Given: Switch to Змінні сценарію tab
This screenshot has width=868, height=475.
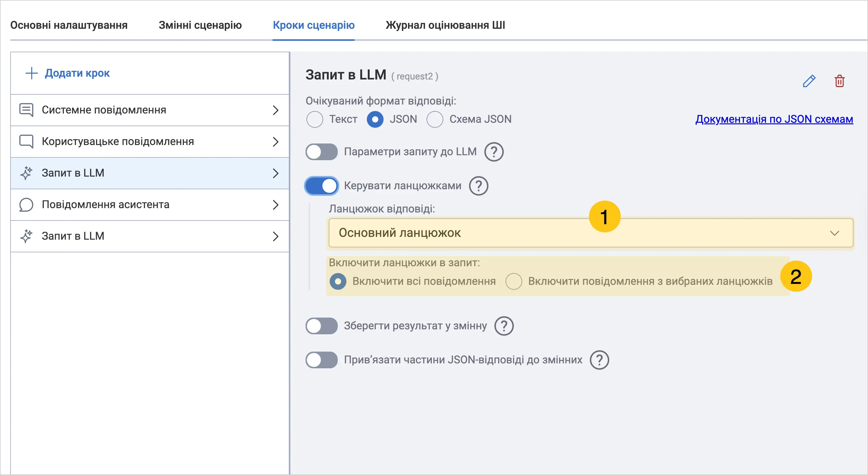Looking at the screenshot, I should tap(200, 25).
